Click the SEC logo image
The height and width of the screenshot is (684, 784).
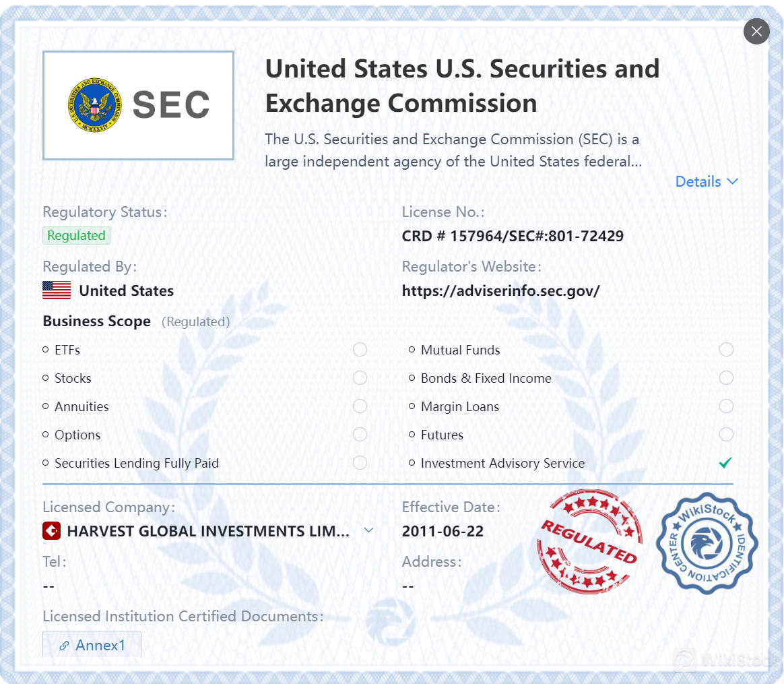click(139, 105)
